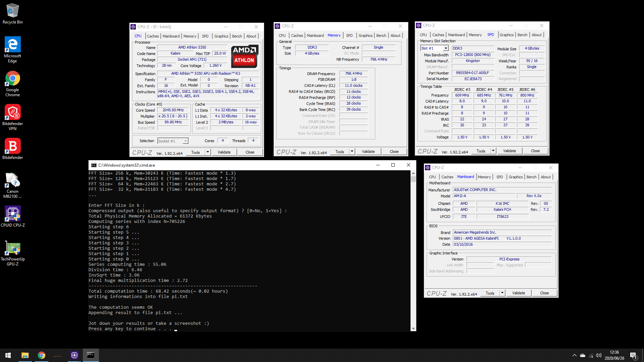The width and height of the screenshot is (644, 362).
Task: Click Validate in the CPU window
Action: coord(224,152)
